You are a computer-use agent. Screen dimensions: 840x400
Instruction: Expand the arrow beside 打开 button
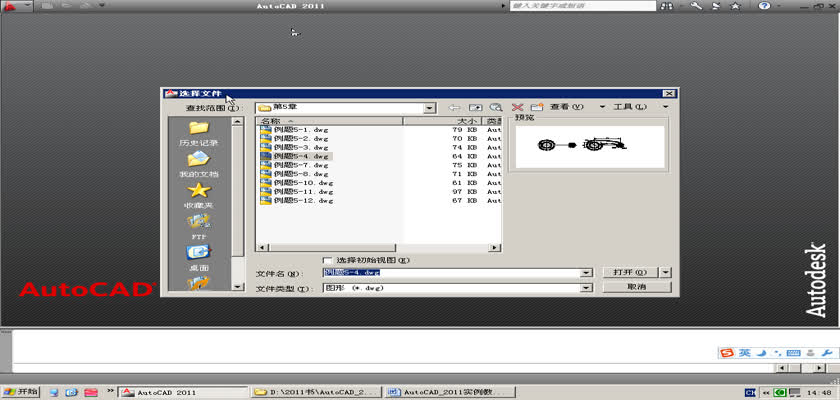[666, 272]
